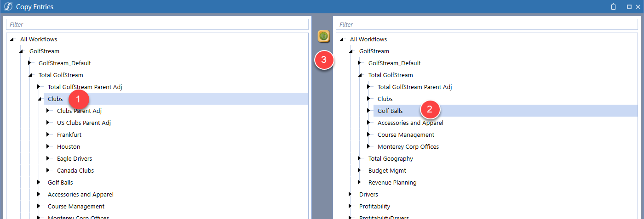Expand the Houston arrow in the left tree
Viewport: 644px width, 219px height.
coord(48,146)
